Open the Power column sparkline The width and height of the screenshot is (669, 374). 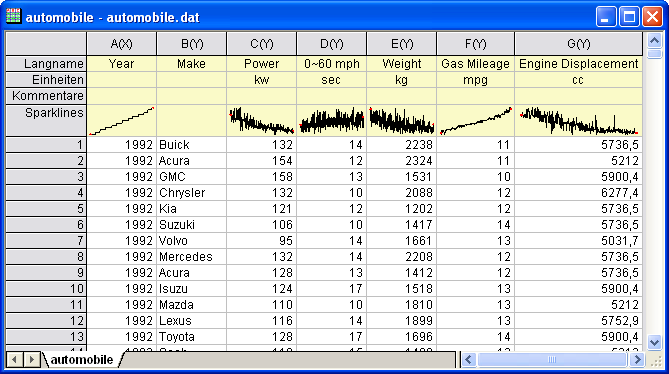[262, 121]
